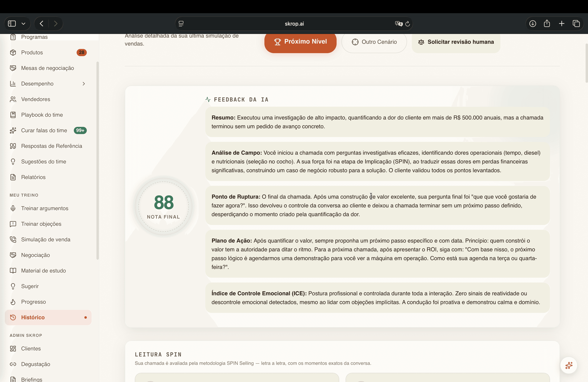
Task: Click the browser share icon
Action: click(x=547, y=23)
